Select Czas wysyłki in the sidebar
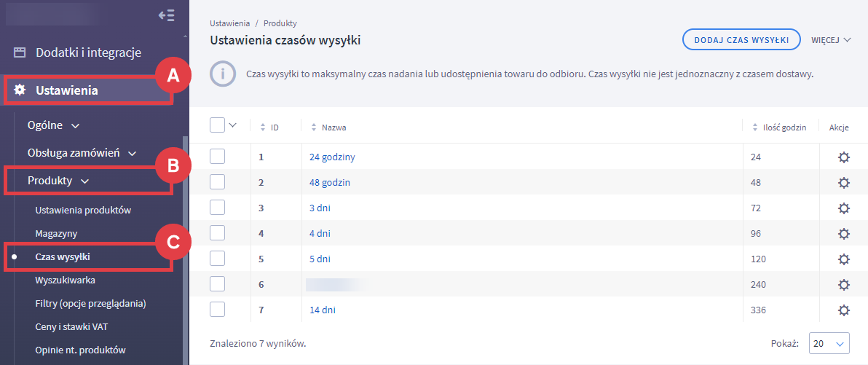Viewport: 868px width, 365px height. pyautogui.click(x=62, y=257)
